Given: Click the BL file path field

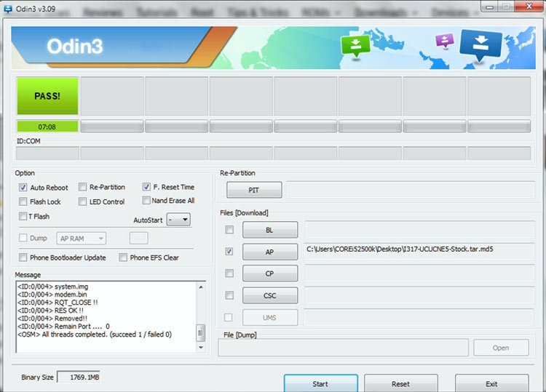Looking at the screenshot, I should click(419, 230).
